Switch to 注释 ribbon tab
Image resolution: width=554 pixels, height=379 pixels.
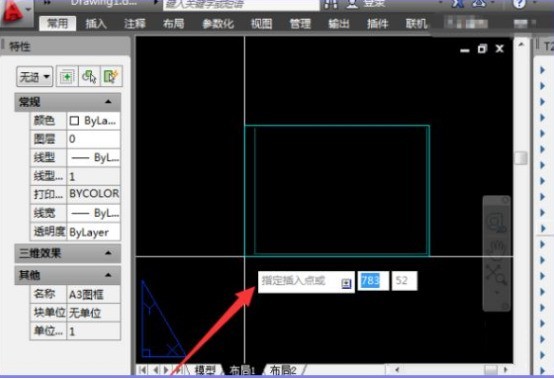coord(135,24)
